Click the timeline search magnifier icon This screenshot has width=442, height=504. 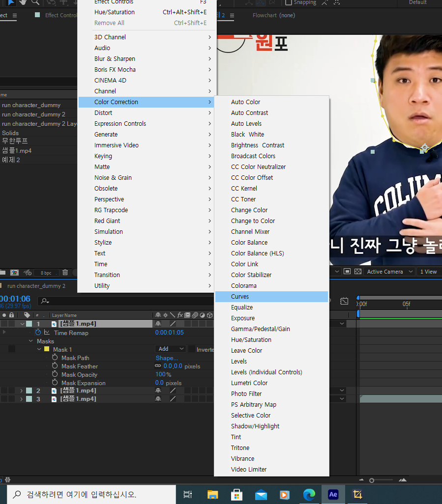(x=45, y=301)
